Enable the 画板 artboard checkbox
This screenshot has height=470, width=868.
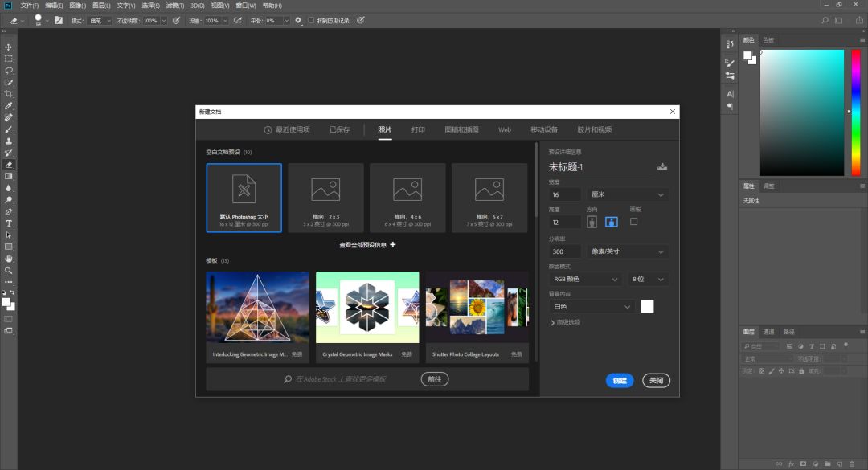pos(633,221)
